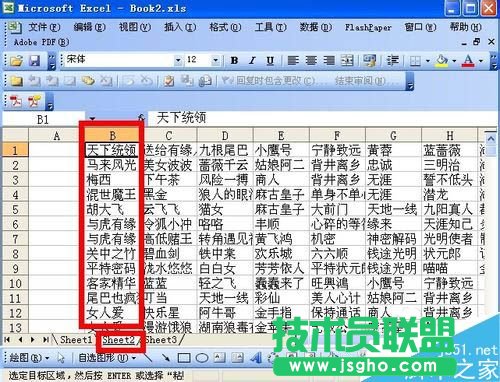Toggle Underline formatting button

(x=270, y=61)
